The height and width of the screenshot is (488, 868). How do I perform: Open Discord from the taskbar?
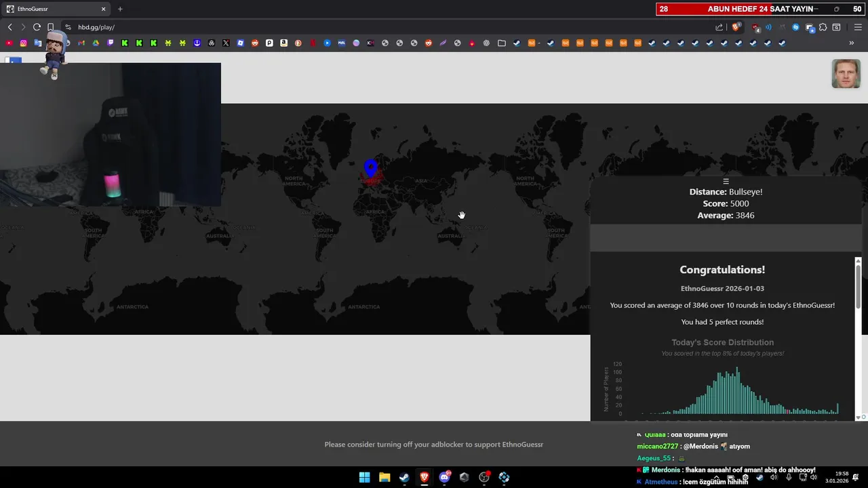(x=444, y=477)
